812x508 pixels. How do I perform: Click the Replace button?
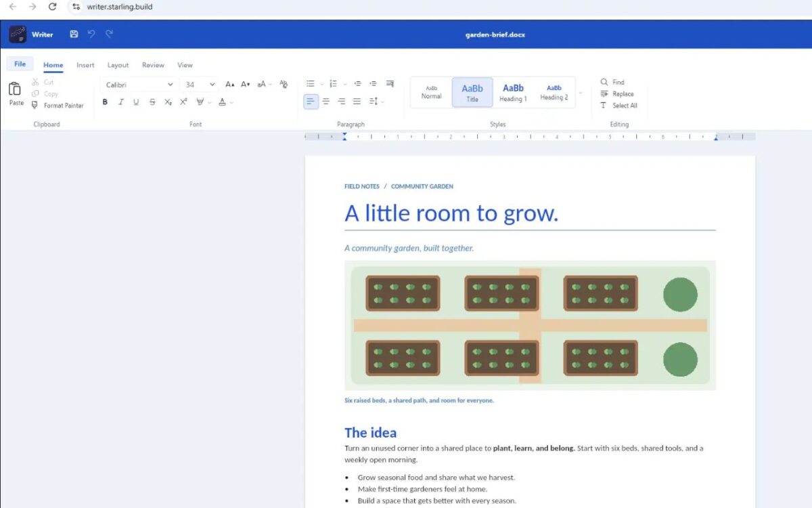(617, 94)
